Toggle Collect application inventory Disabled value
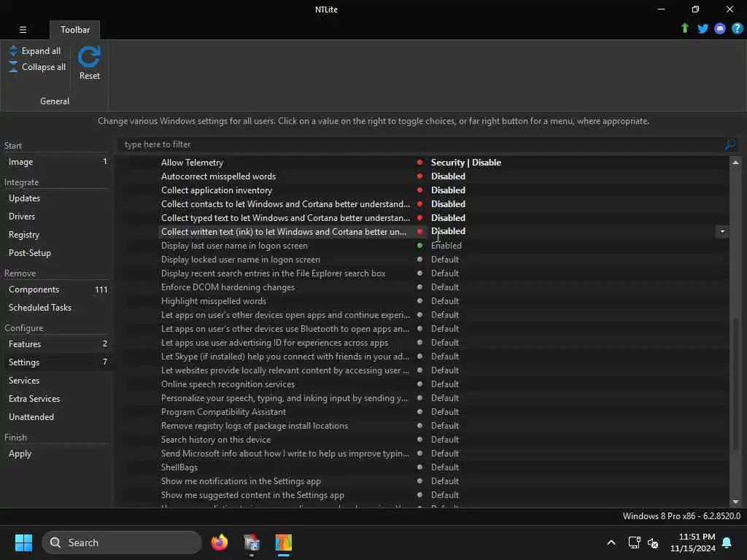This screenshot has width=747, height=560. click(449, 190)
